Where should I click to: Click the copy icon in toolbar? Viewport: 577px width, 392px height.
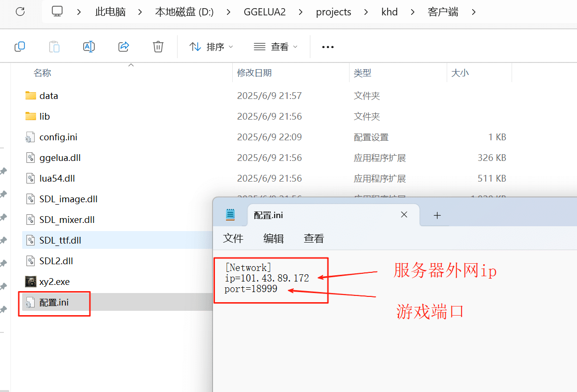[20, 47]
